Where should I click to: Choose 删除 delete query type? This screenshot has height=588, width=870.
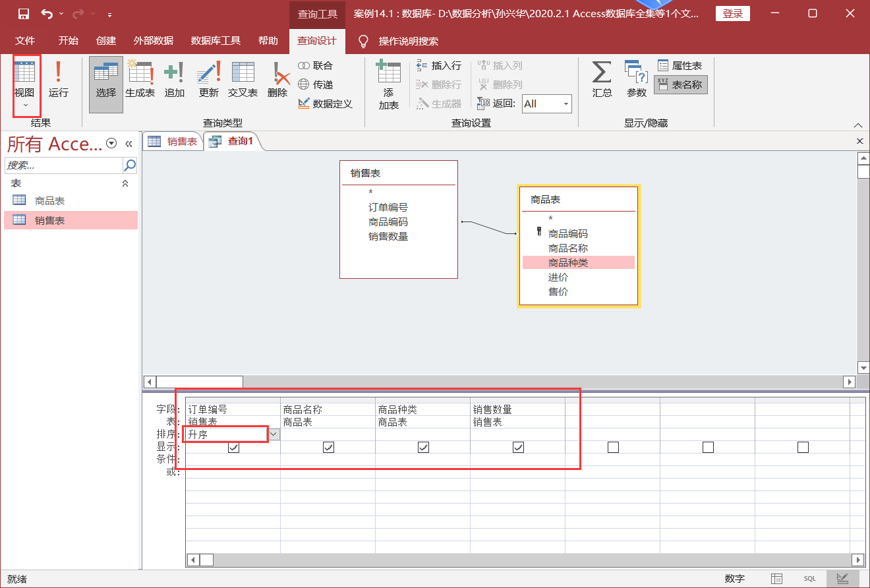277,79
